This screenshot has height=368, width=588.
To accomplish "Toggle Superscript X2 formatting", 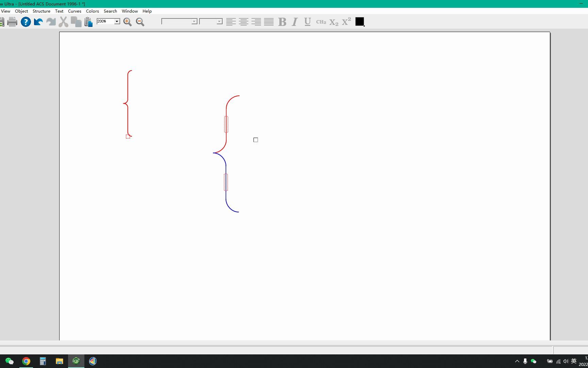I will point(346,21).
